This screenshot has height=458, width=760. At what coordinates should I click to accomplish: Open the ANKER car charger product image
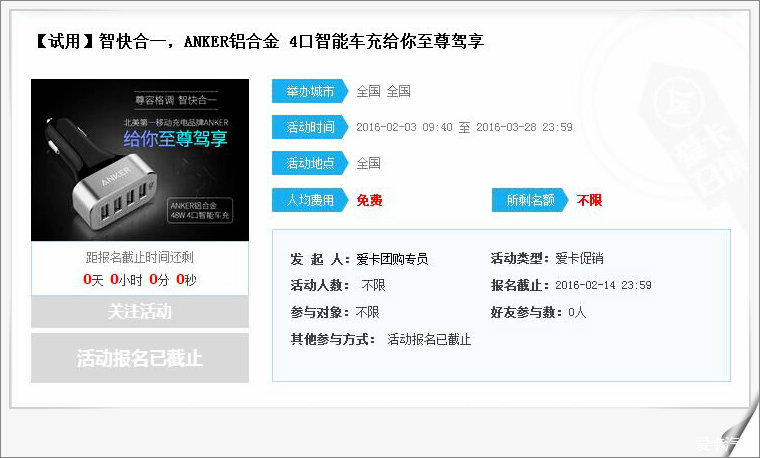coord(140,160)
